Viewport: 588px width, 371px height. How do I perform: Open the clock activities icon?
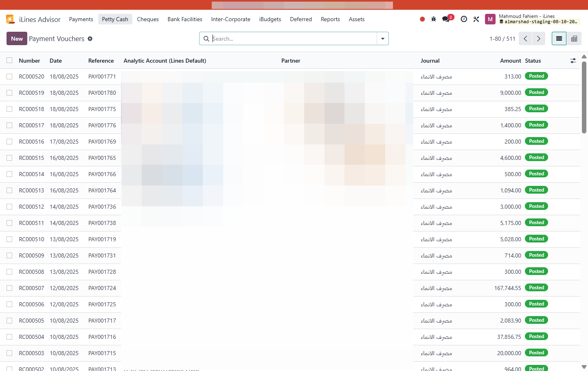click(x=464, y=19)
